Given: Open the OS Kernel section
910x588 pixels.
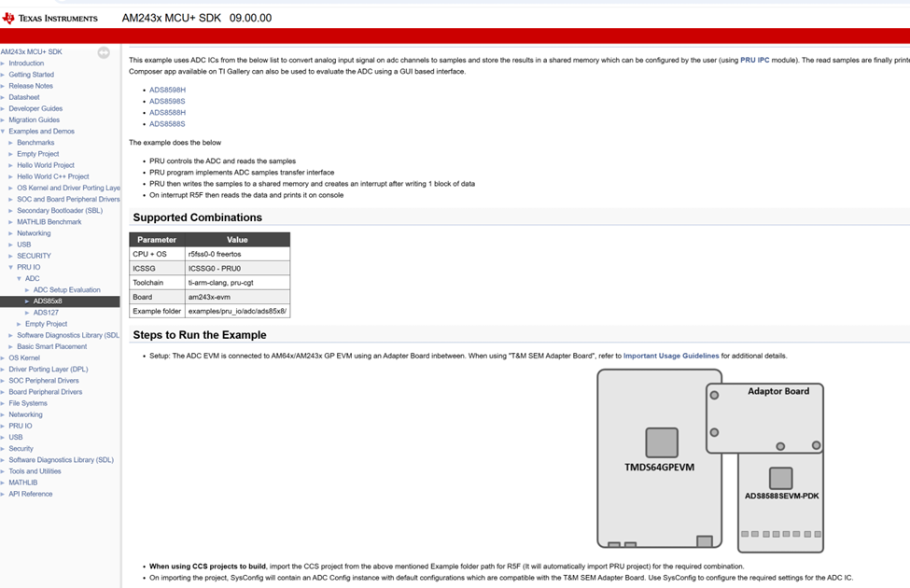Looking at the screenshot, I should pos(24,357).
